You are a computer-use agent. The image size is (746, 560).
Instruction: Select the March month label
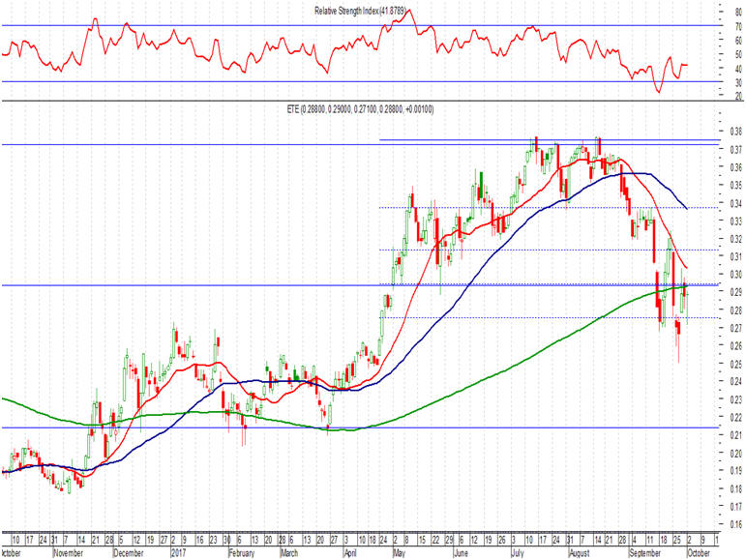tap(289, 553)
